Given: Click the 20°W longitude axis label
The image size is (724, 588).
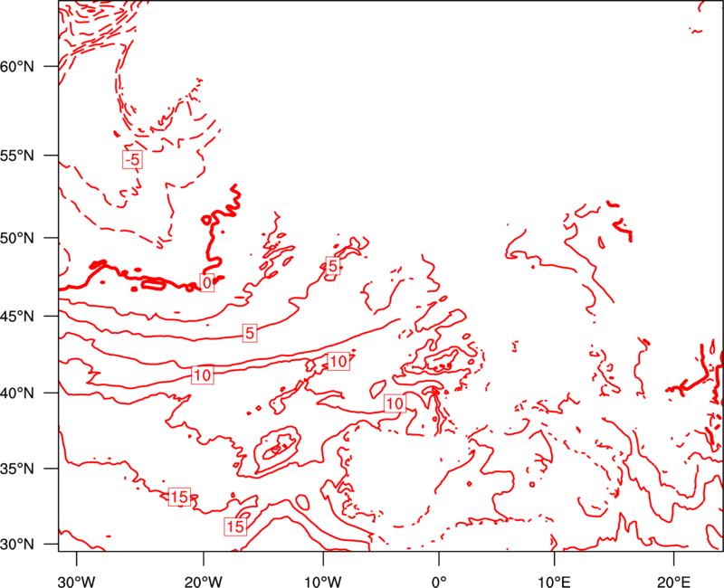Looking at the screenshot, I should click(x=204, y=582).
